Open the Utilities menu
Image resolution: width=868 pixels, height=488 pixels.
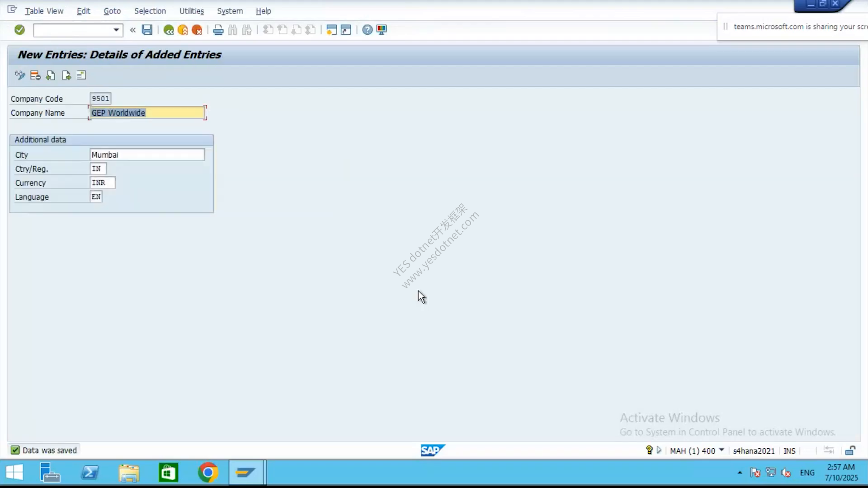coord(192,11)
